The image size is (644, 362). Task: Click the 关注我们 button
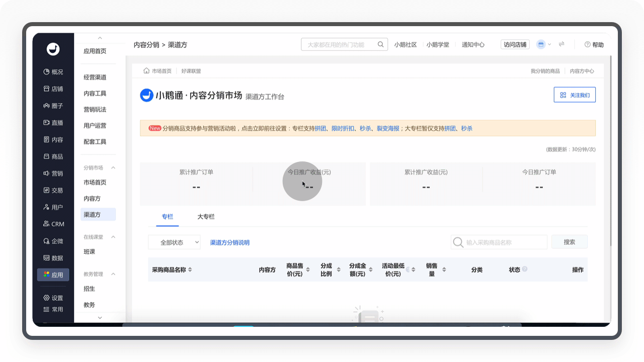point(575,95)
